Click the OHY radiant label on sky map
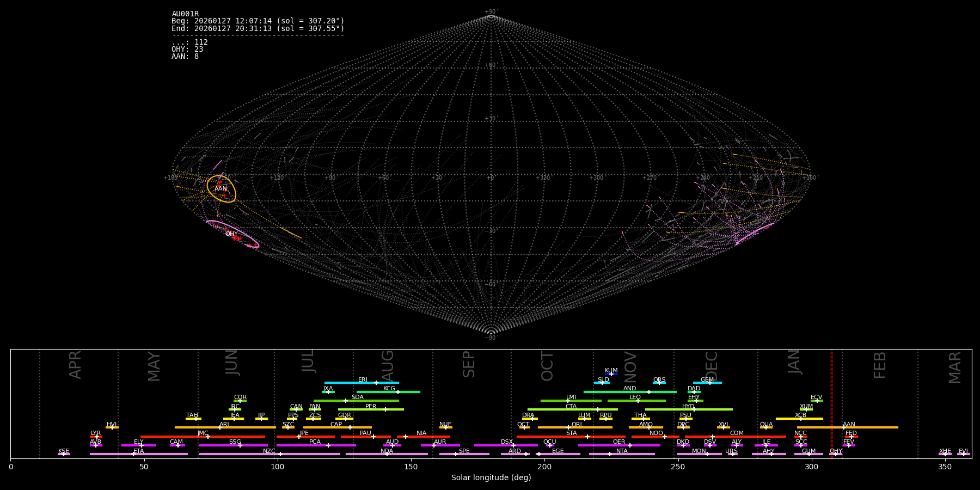Viewport: 980px width, 490px height. (x=231, y=234)
